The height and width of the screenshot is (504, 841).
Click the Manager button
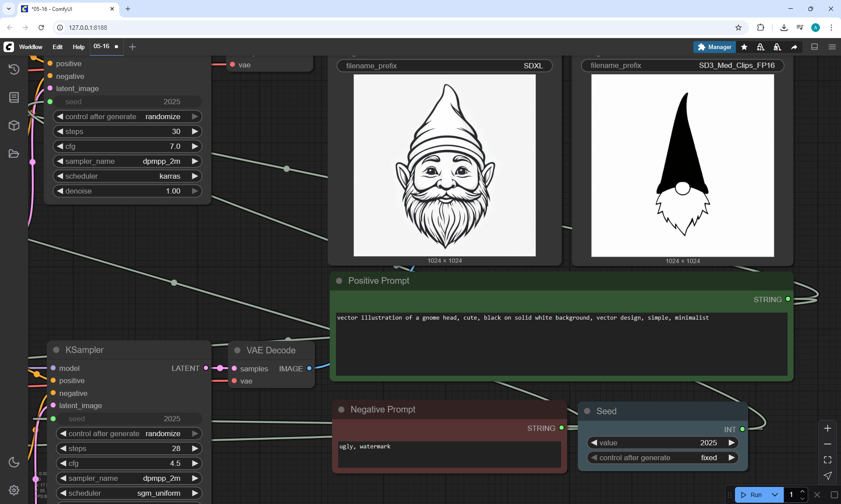coord(714,47)
